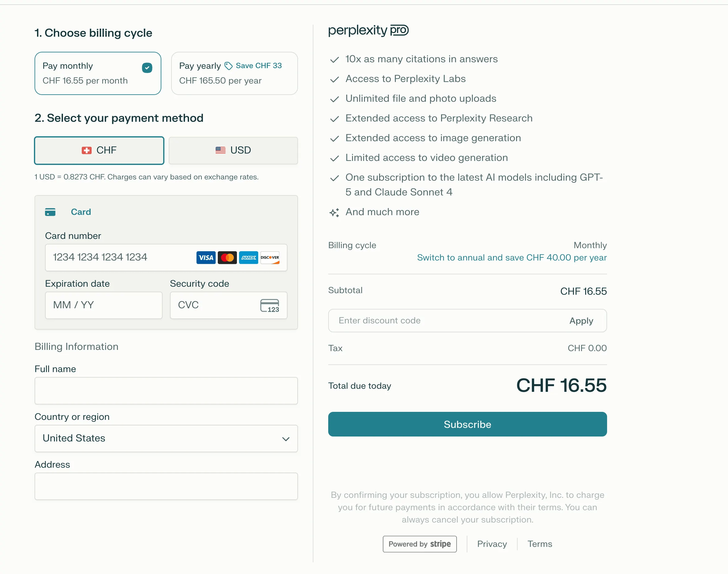Switch payment currency to USD

pos(233,150)
